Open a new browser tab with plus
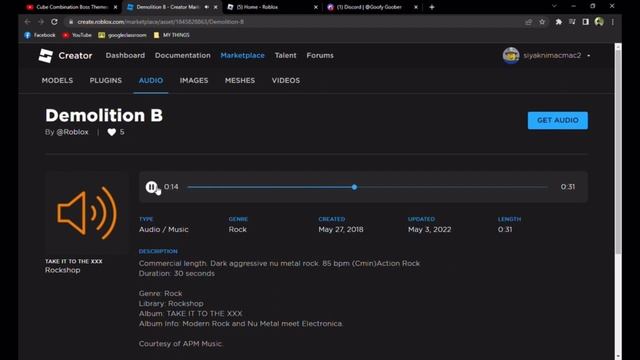640x360 pixels. pos(431,7)
